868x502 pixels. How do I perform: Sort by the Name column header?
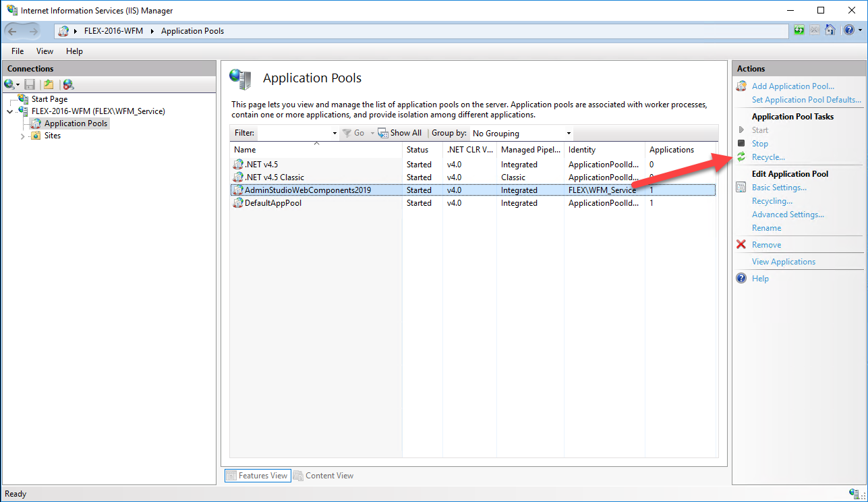point(316,150)
